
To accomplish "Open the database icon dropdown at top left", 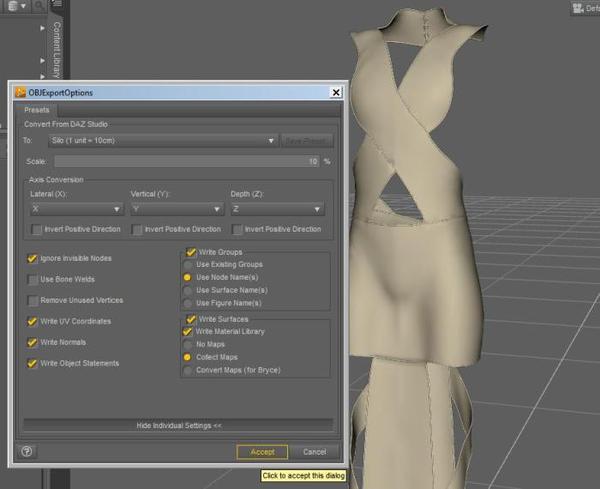I will (17, 6).
